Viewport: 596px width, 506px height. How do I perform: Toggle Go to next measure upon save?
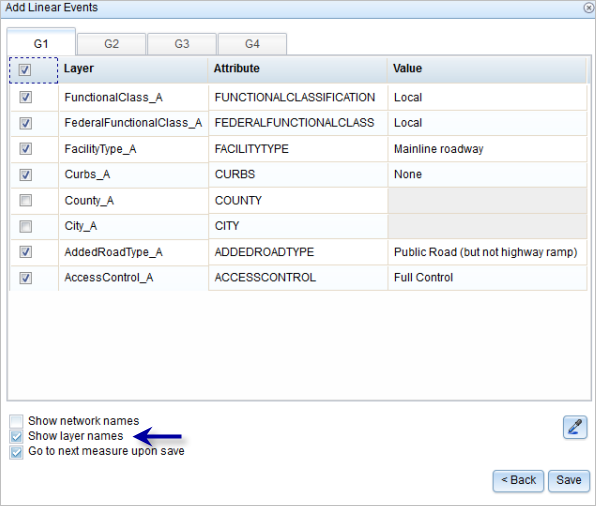pyautogui.click(x=16, y=452)
